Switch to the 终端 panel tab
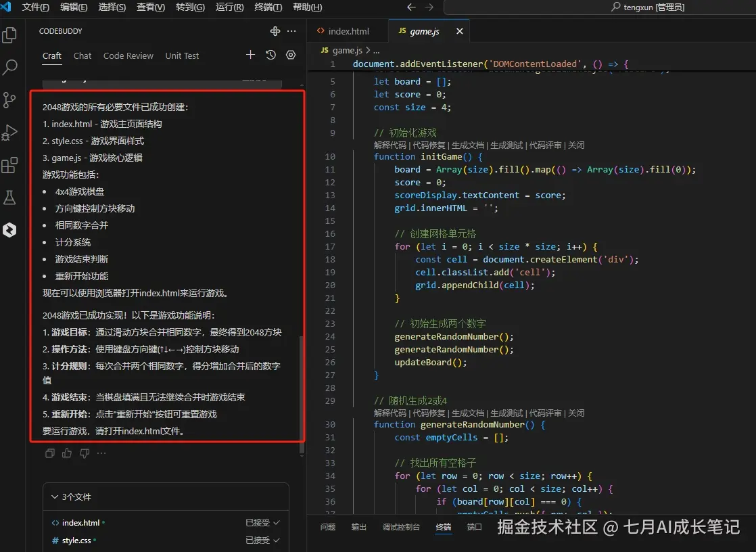756x552 pixels. [x=444, y=527]
